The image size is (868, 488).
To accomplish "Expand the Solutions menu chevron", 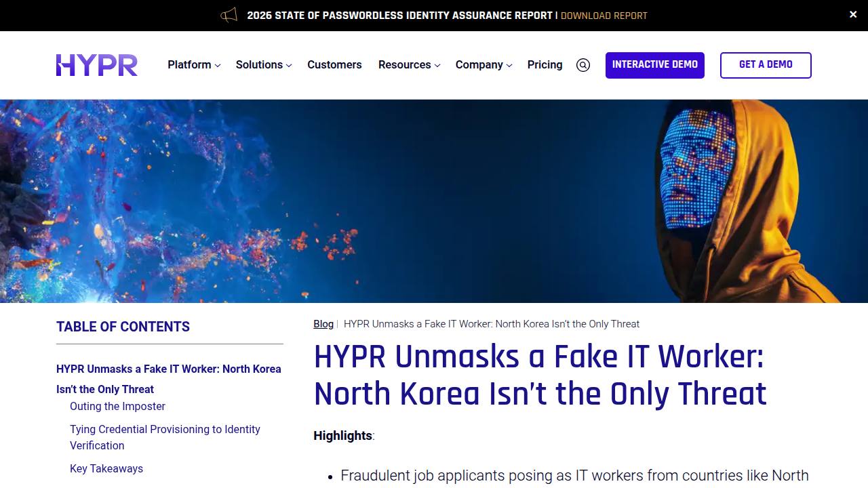I will click(x=289, y=66).
